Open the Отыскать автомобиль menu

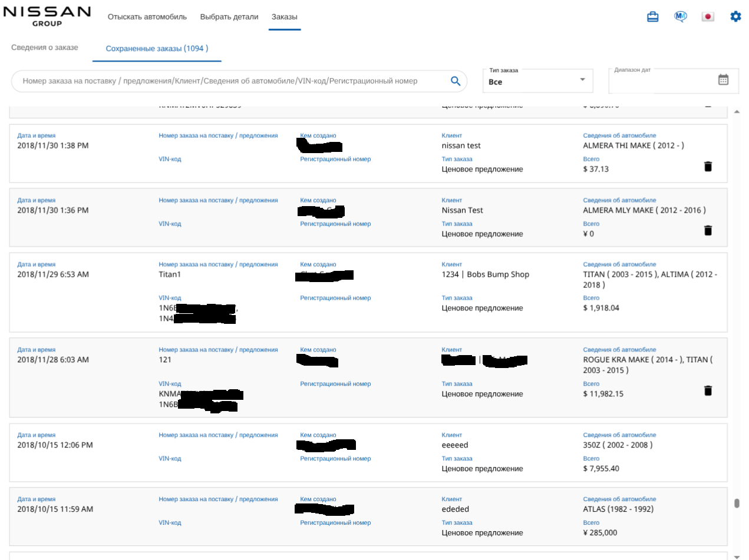coord(147,16)
